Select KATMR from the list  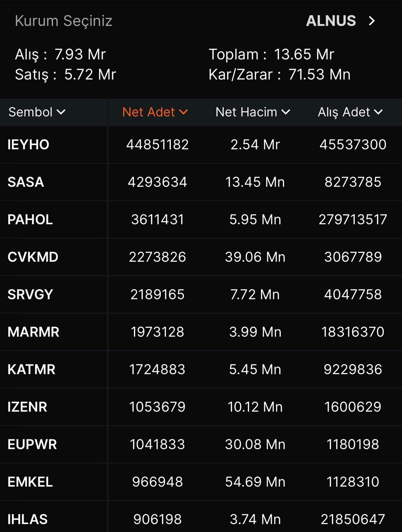(x=31, y=369)
